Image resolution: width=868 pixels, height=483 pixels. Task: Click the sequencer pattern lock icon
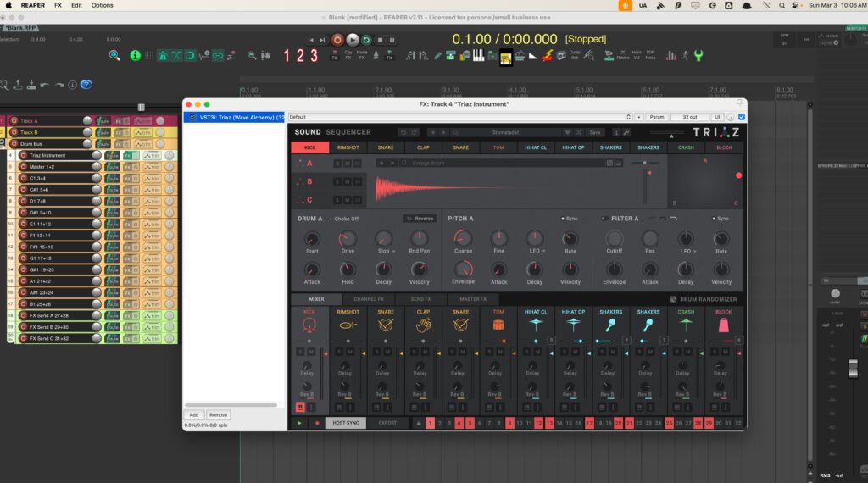click(x=419, y=423)
